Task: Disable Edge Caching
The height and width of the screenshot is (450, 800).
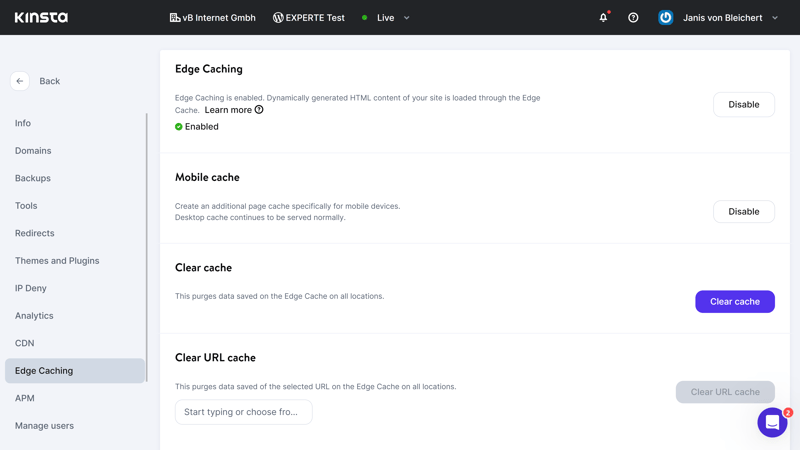Action: [743, 105]
